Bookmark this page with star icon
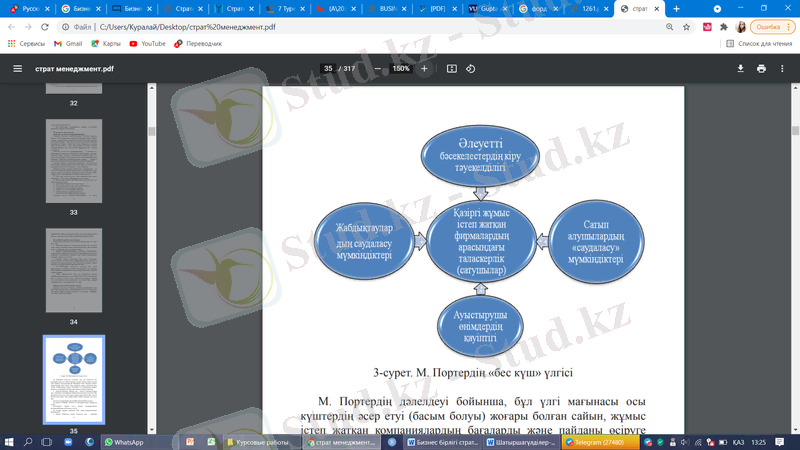This screenshot has width=800, height=450. point(686,27)
